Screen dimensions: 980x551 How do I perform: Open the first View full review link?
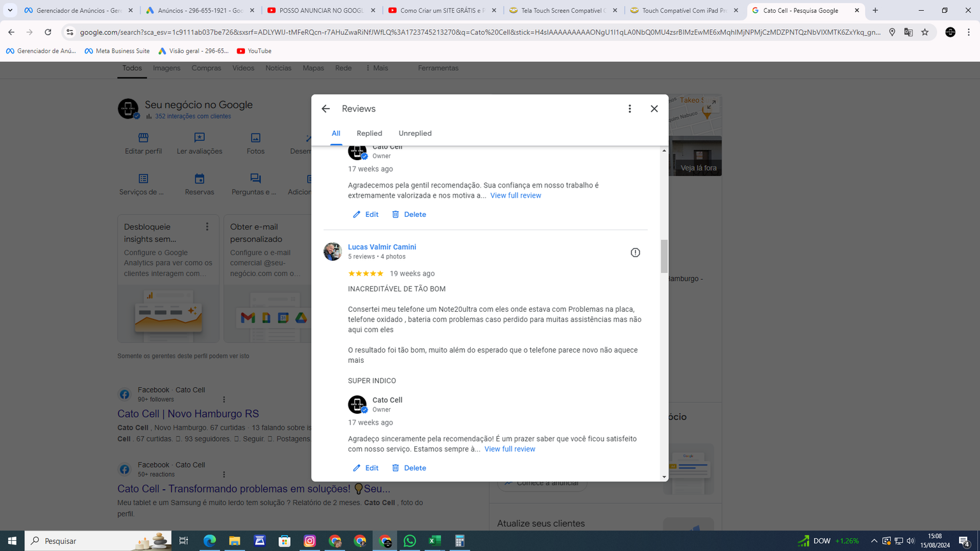click(516, 196)
